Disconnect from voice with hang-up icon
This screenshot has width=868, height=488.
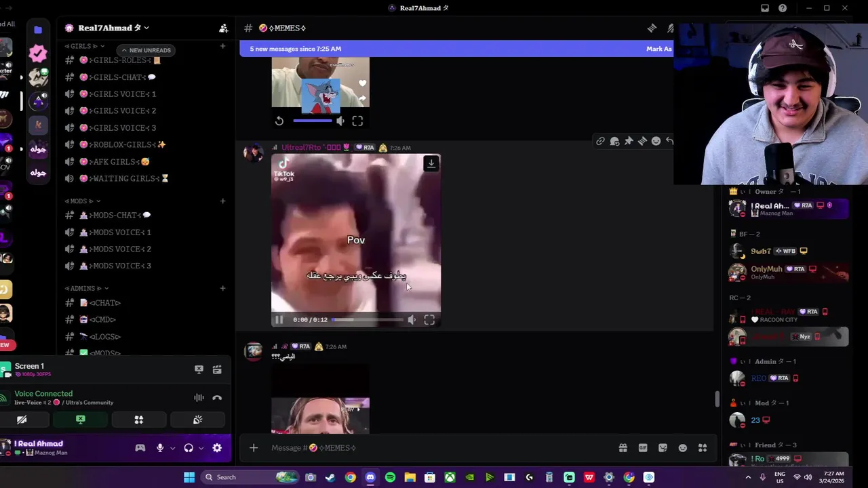point(217,398)
